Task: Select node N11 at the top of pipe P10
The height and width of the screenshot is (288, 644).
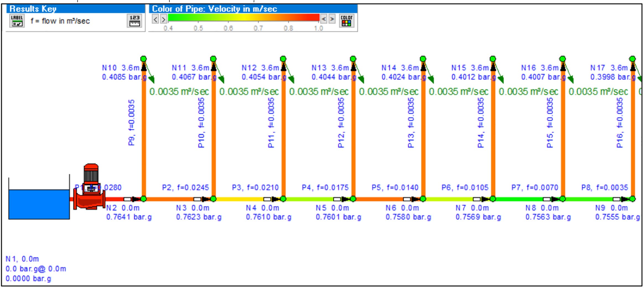Action: (213, 59)
